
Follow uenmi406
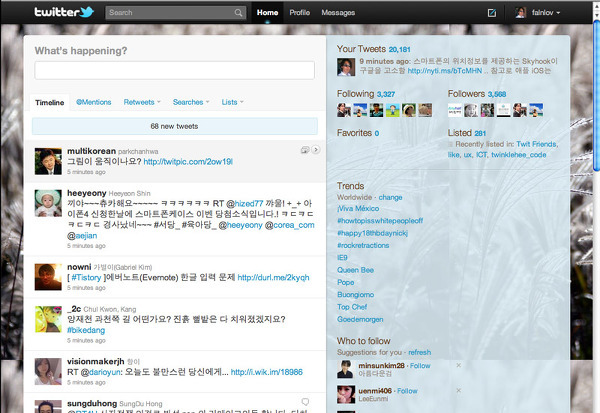tap(407, 391)
